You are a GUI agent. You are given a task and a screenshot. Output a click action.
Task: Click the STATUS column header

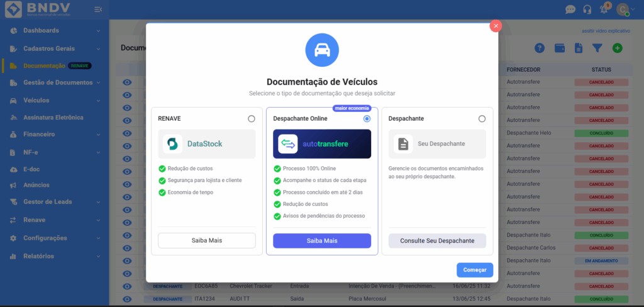point(601,70)
